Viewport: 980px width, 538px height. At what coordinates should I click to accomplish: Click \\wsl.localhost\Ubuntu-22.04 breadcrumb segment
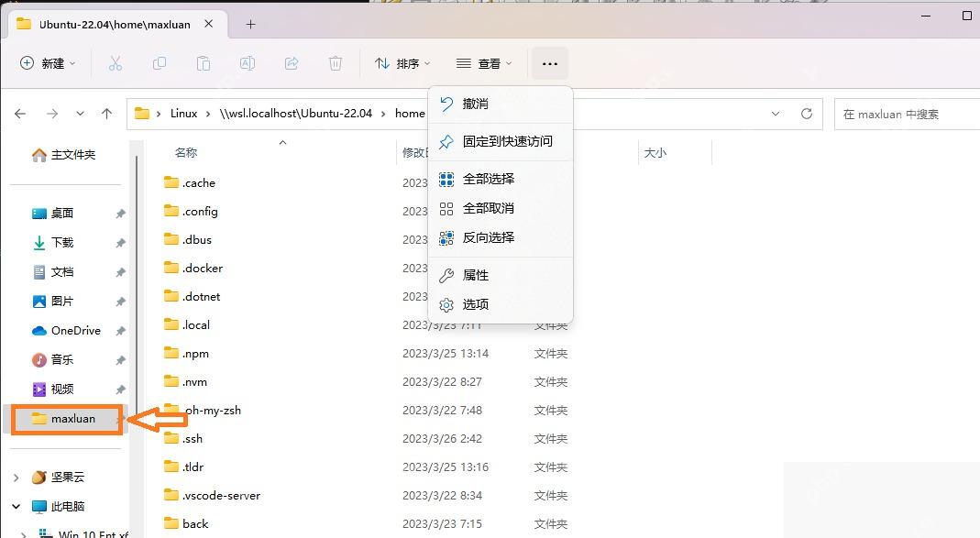tap(295, 114)
